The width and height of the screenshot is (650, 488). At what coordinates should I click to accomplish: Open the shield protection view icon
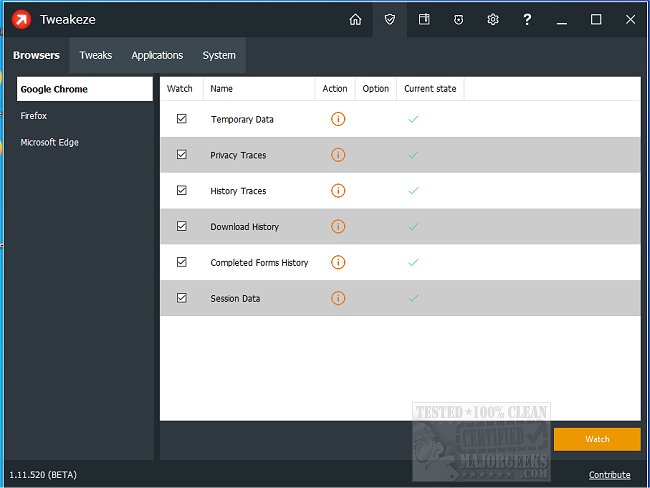pos(390,19)
